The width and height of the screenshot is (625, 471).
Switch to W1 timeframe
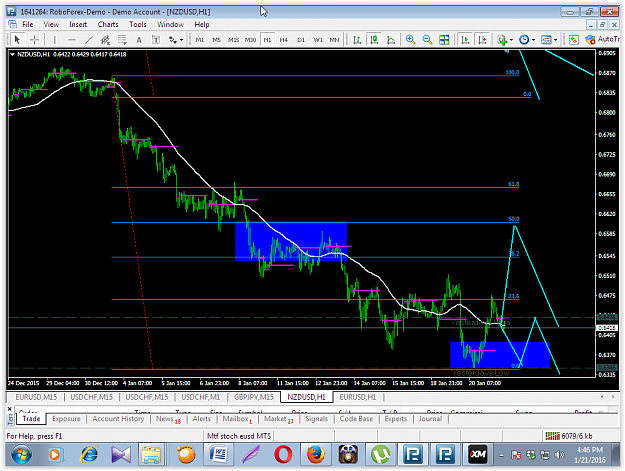[x=318, y=39]
